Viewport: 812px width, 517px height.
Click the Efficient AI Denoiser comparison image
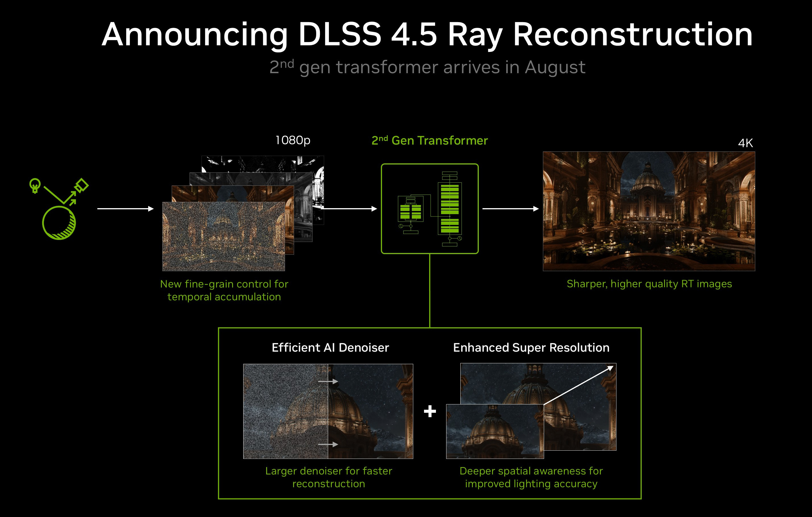(x=328, y=411)
